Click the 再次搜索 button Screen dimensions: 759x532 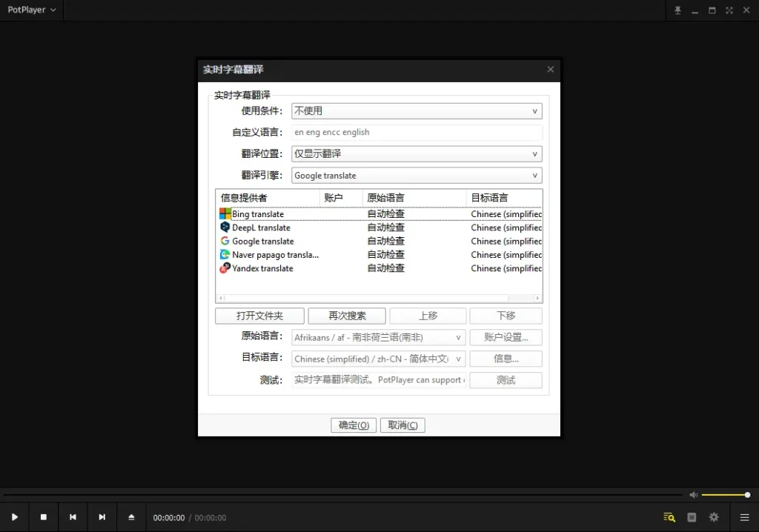point(347,316)
